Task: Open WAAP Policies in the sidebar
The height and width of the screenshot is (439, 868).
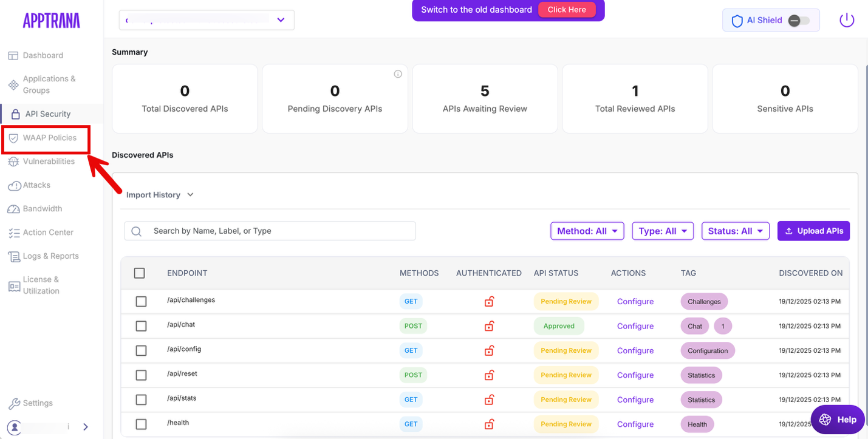Action: [49, 138]
